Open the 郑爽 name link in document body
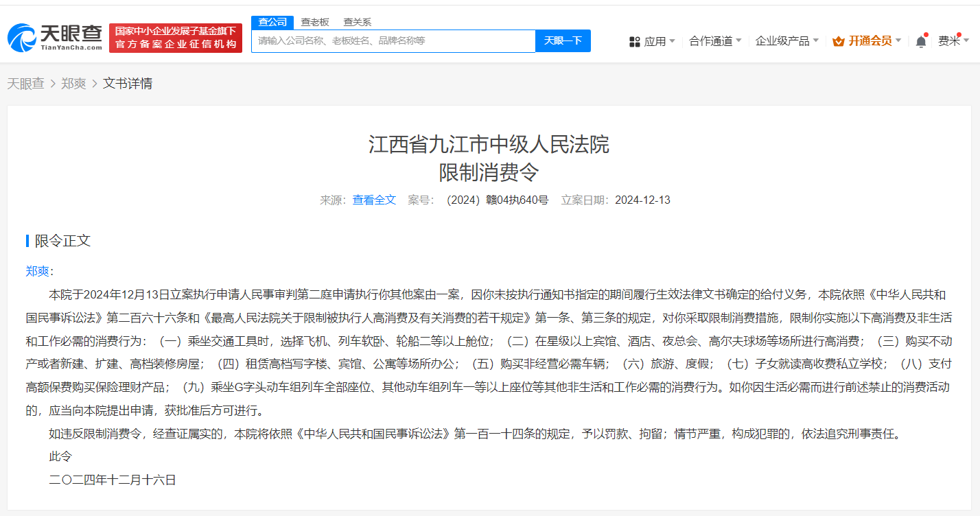Viewport: 980px width, 516px height. 37,271
